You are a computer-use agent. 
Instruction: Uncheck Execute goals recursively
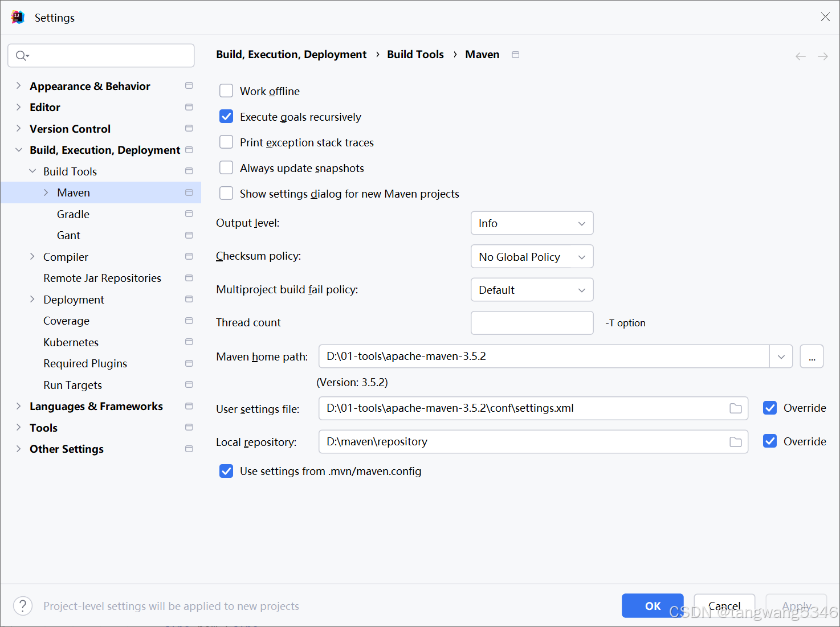(x=226, y=116)
